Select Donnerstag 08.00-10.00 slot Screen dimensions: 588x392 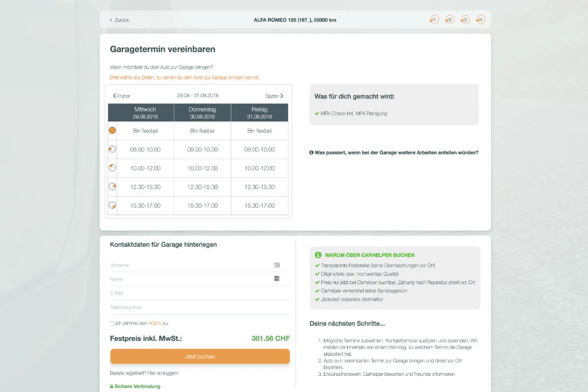(202, 149)
